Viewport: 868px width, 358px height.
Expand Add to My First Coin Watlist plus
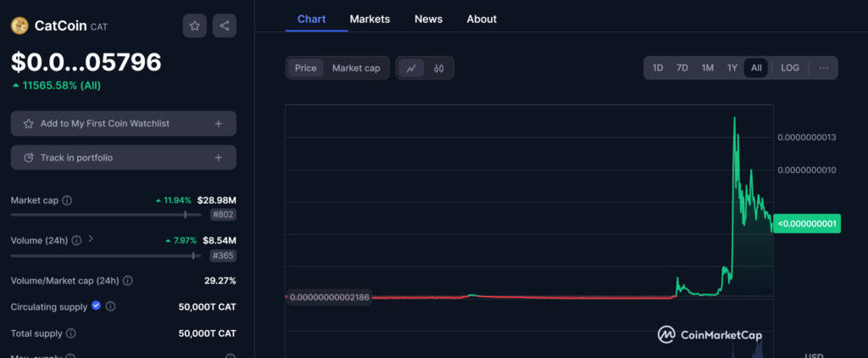pos(218,124)
